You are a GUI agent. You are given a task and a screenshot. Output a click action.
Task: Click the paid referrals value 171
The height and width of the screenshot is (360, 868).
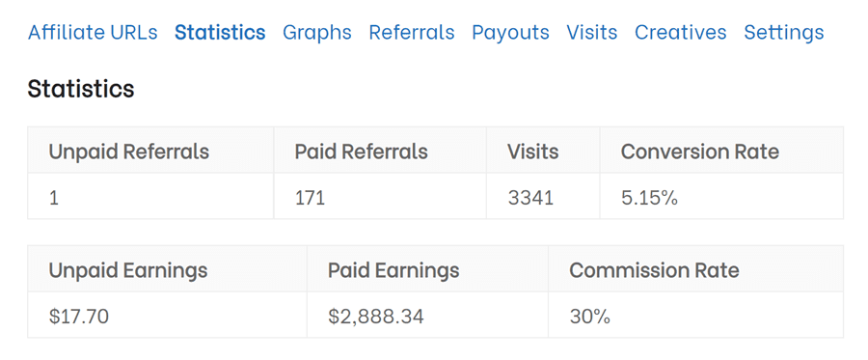point(310,198)
